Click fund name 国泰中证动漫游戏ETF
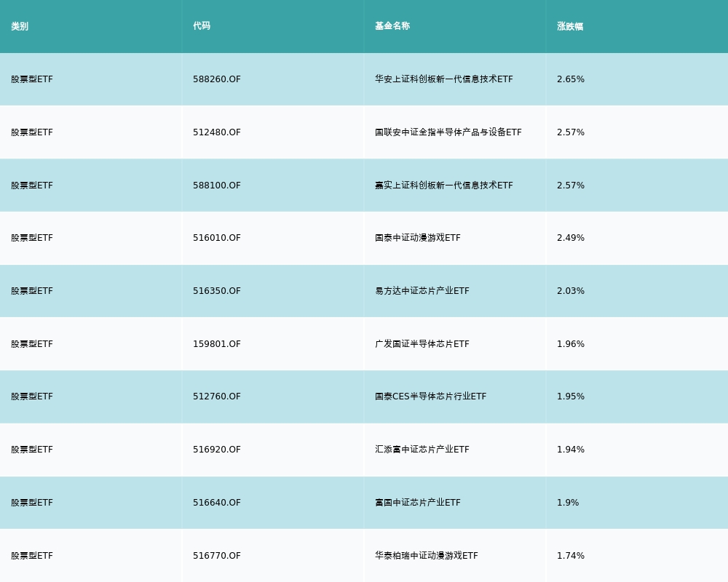Image resolution: width=728 pixels, height=582 pixels. click(x=418, y=238)
